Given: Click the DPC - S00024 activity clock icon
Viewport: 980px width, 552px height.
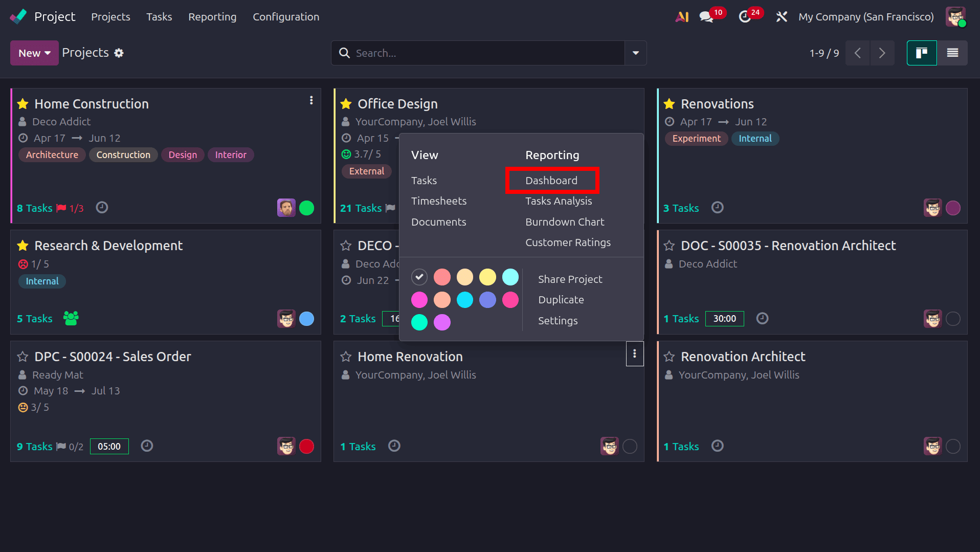Looking at the screenshot, I should tap(147, 446).
